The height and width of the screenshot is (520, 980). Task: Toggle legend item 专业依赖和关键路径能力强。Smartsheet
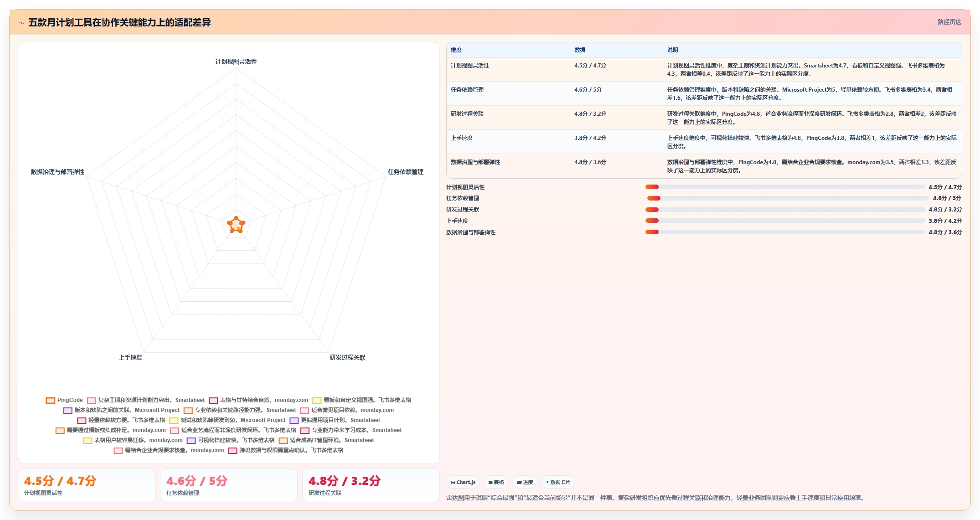[240, 410]
